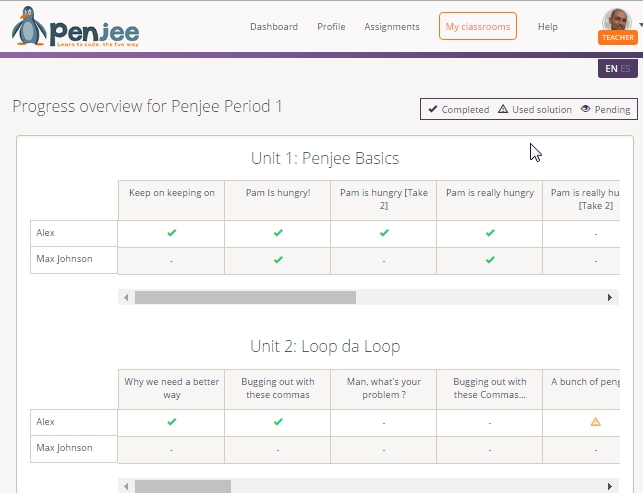Click the Why we need a better way header
643x493 pixels.
click(x=171, y=389)
